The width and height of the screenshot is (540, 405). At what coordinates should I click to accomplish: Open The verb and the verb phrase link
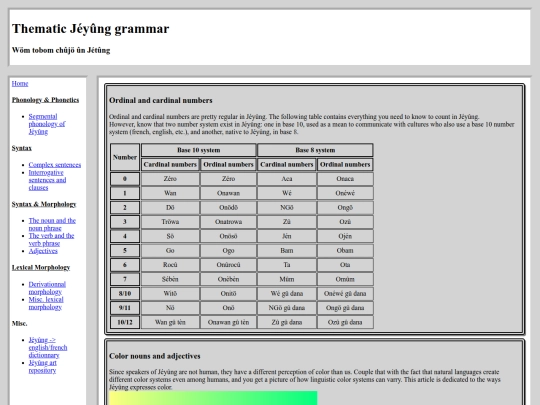51,239
